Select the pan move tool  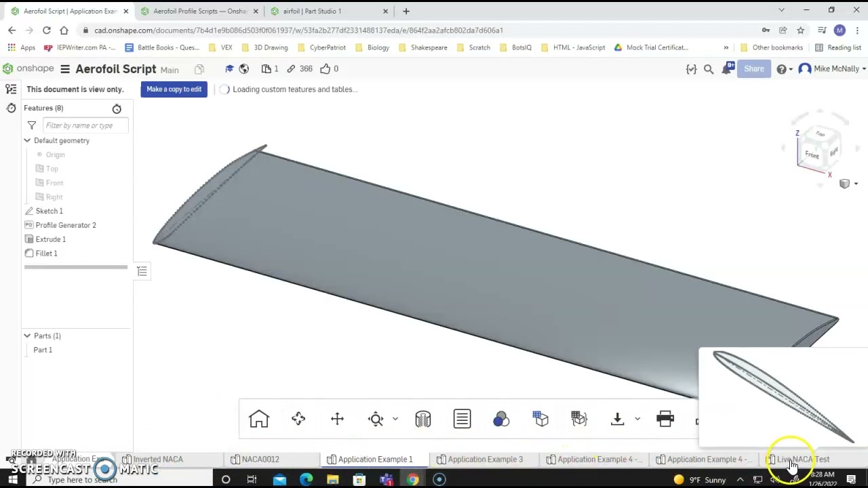click(337, 419)
